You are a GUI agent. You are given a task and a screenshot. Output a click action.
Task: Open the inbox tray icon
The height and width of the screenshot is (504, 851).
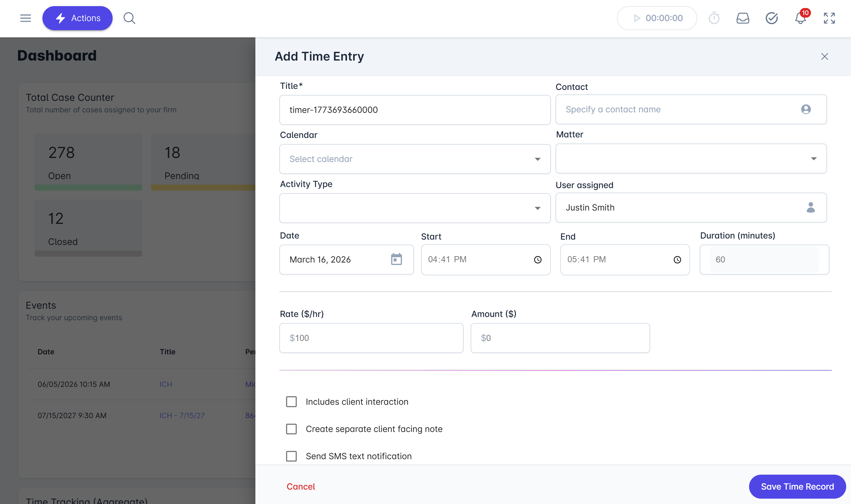pyautogui.click(x=743, y=18)
